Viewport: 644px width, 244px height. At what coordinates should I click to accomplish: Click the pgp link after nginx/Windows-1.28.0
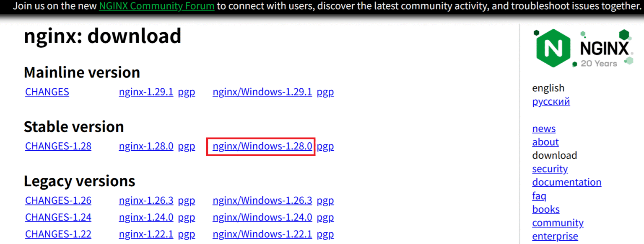tap(325, 146)
